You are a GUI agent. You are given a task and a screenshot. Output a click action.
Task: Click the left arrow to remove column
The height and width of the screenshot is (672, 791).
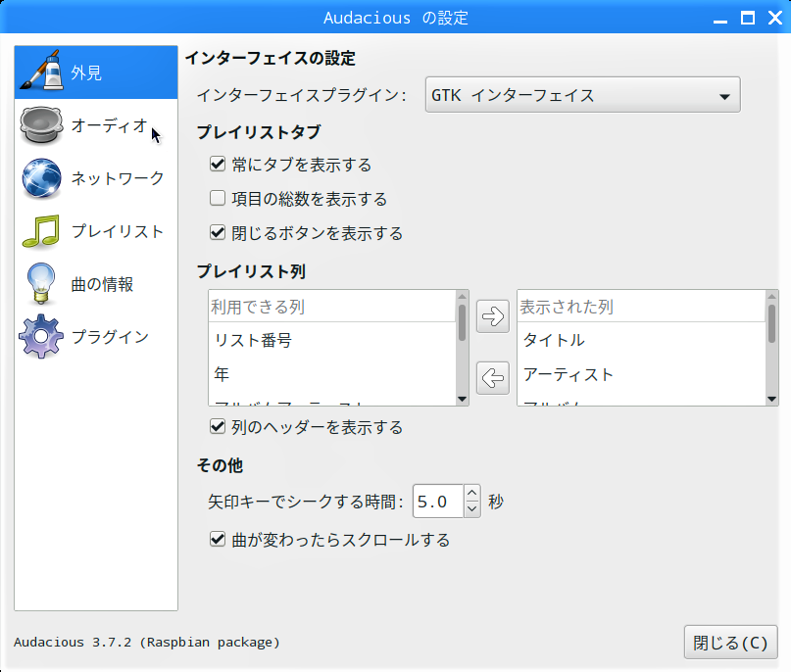493,377
